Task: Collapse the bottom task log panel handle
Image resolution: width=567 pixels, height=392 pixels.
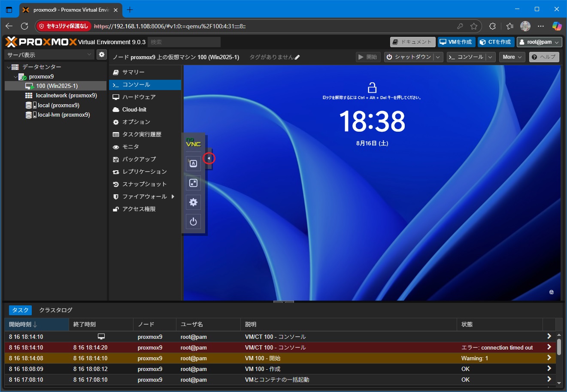Action: (283, 302)
